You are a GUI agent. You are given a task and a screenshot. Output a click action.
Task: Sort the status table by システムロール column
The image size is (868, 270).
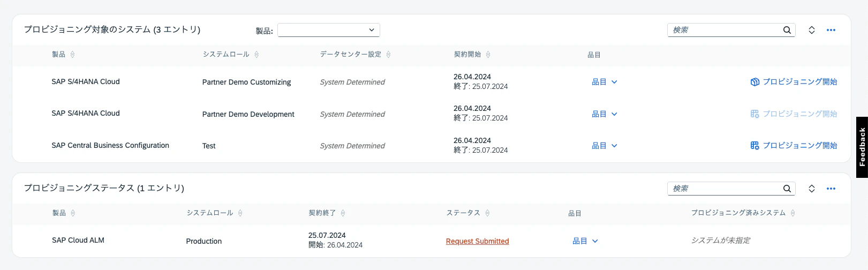point(240,213)
